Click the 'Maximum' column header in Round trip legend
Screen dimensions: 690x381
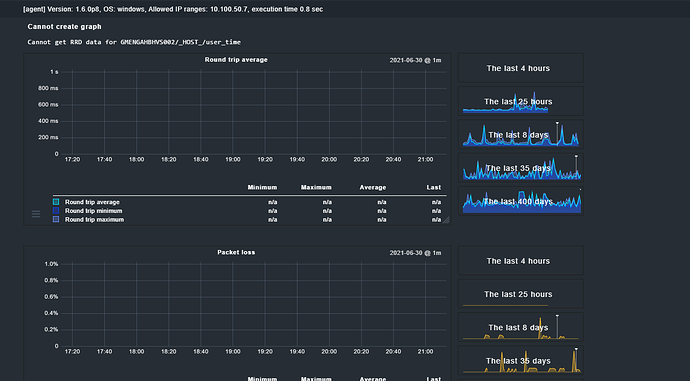[x=316, y=187]
